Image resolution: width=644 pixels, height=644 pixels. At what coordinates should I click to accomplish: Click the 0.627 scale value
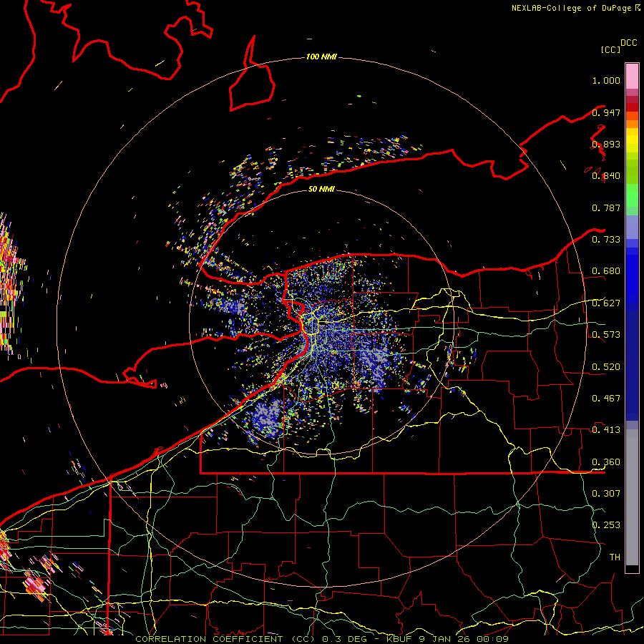coord(606,303)
